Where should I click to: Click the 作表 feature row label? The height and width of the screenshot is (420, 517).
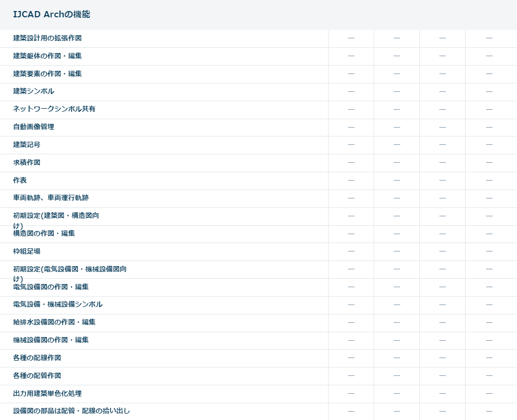click(x=20, y=181)
